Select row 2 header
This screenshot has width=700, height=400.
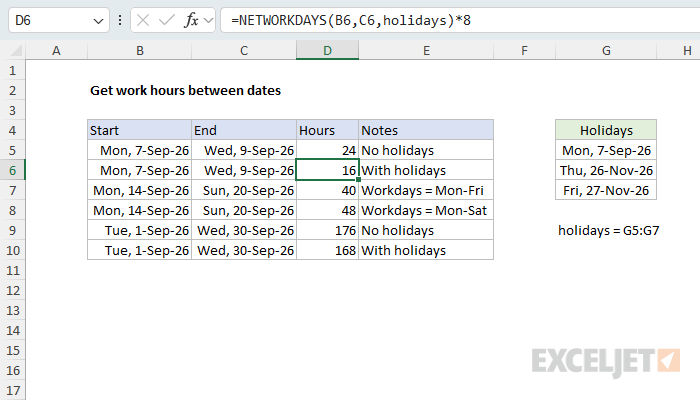12,90
